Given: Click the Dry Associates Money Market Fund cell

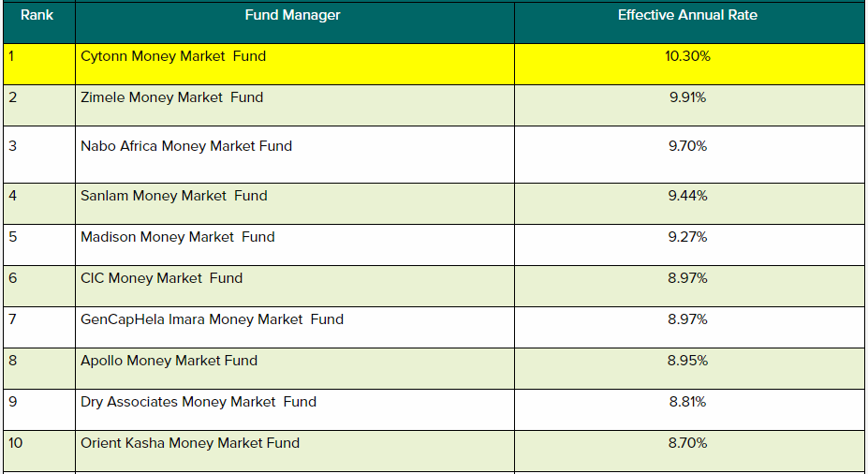Looking at the screenshot, I should 199,402.
